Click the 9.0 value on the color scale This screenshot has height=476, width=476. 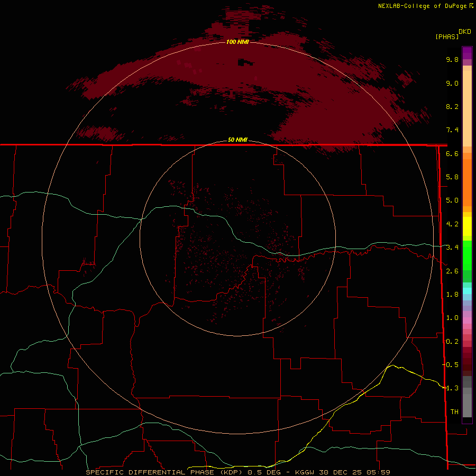click(x=452, y=83)
